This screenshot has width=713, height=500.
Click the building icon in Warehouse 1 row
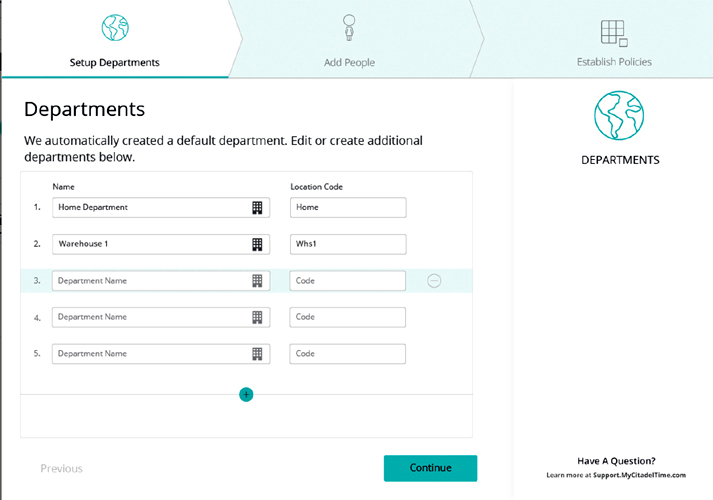(257, 245)
